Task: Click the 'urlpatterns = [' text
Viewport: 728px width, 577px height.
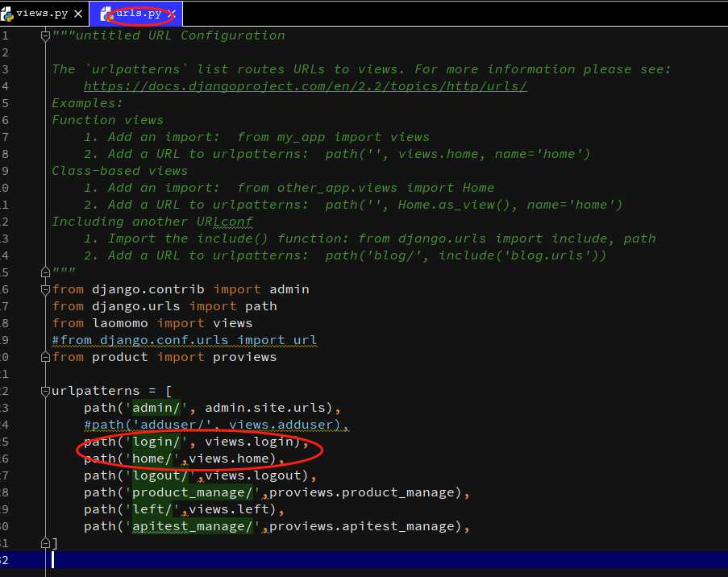Action: click(112, 391)
